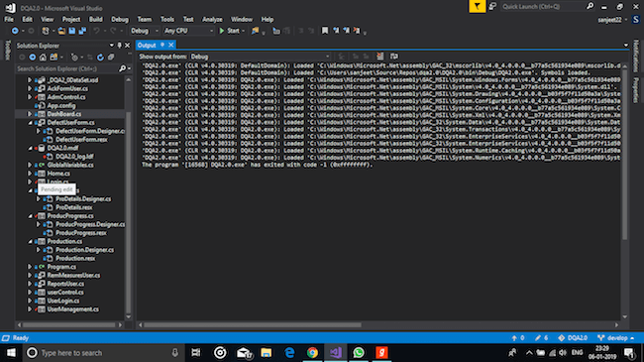Open the Analyze menu
Viewport: 644px width, 362px height.
[212, 19]
